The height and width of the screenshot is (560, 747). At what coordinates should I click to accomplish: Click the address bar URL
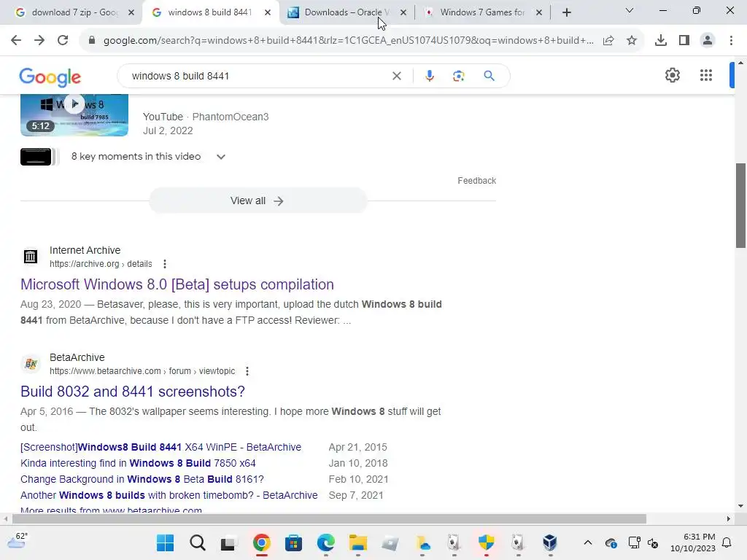click(x=348, y=41)
